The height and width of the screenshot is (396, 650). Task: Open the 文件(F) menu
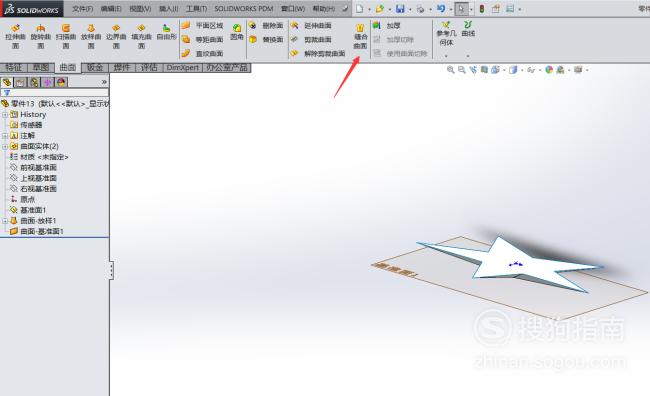(x=82, y=9)
